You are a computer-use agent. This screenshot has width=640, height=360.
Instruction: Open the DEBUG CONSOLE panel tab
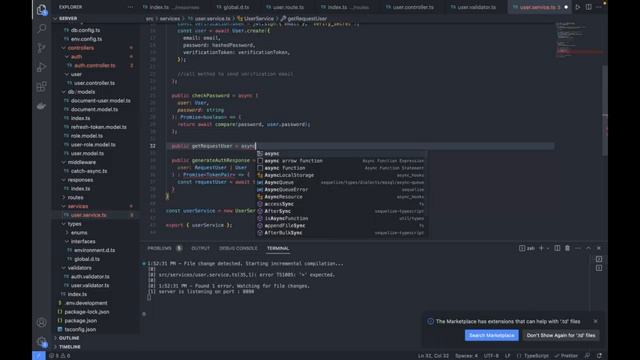click(238, 248)
